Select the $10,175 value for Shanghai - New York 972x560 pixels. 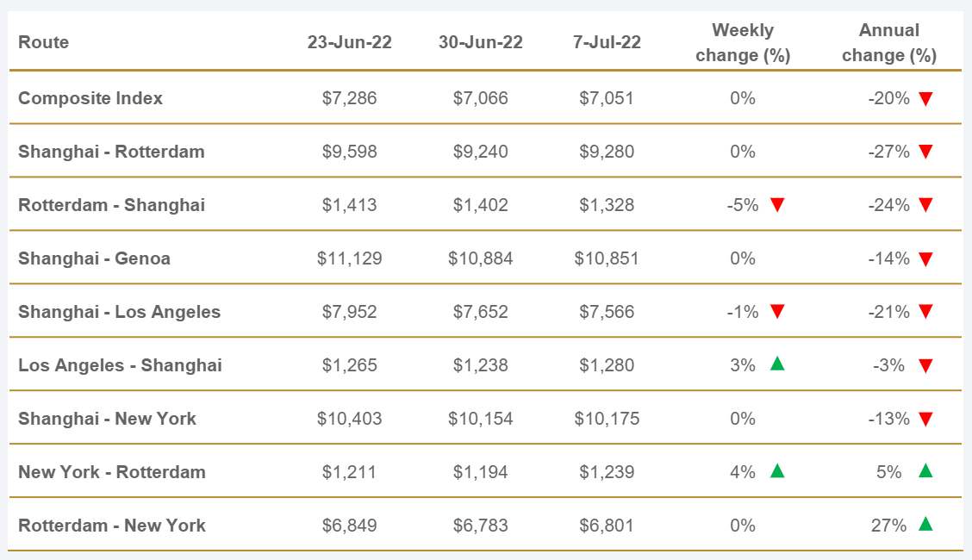coord(607,419)
